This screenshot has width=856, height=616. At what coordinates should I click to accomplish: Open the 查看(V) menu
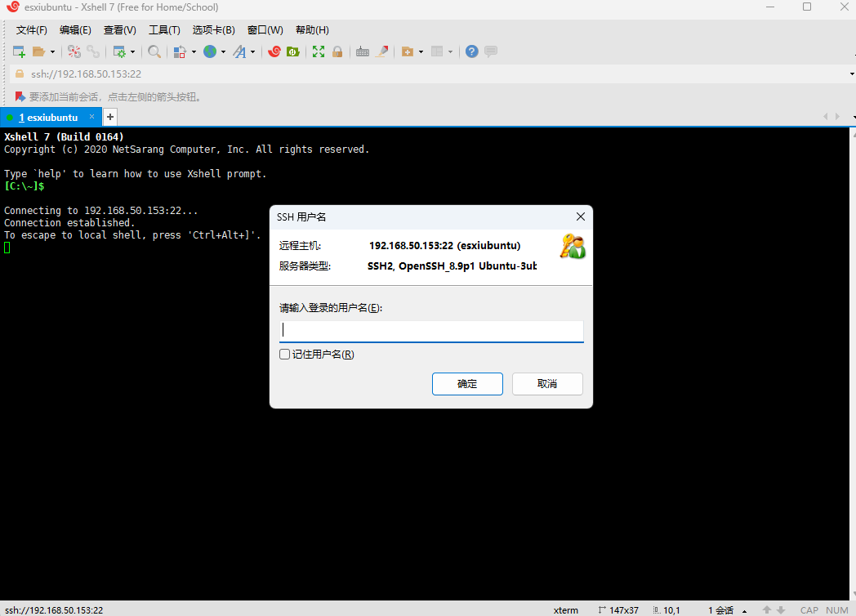(x=120, y=30)
